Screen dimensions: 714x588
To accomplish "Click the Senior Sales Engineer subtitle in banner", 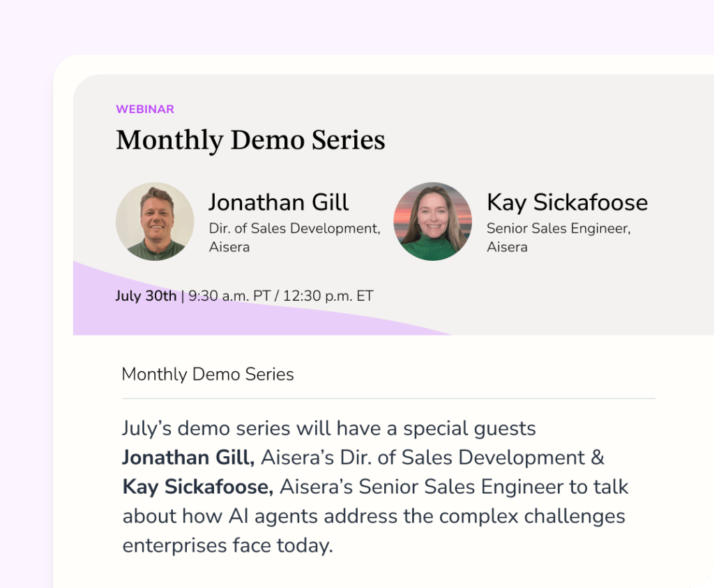I will [x=558, y=228].
